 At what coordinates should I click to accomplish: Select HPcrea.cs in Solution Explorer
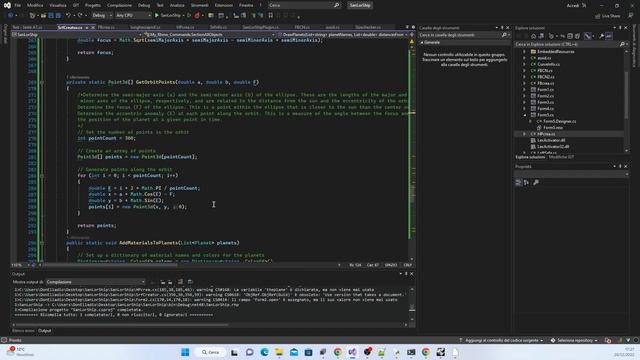pyautogui.click(x=546, y=134)
